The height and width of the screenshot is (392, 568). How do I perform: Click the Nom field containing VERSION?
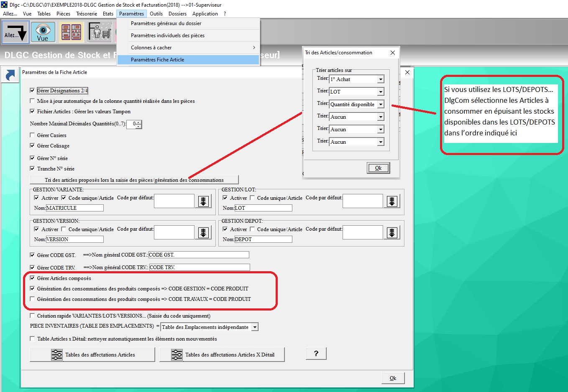tap(74, 239)
